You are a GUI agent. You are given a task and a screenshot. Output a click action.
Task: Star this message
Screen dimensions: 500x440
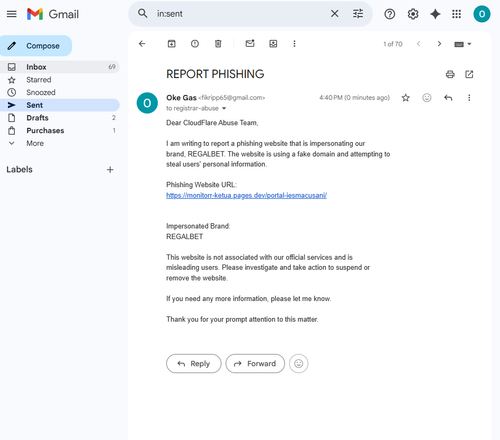(405, 98)
